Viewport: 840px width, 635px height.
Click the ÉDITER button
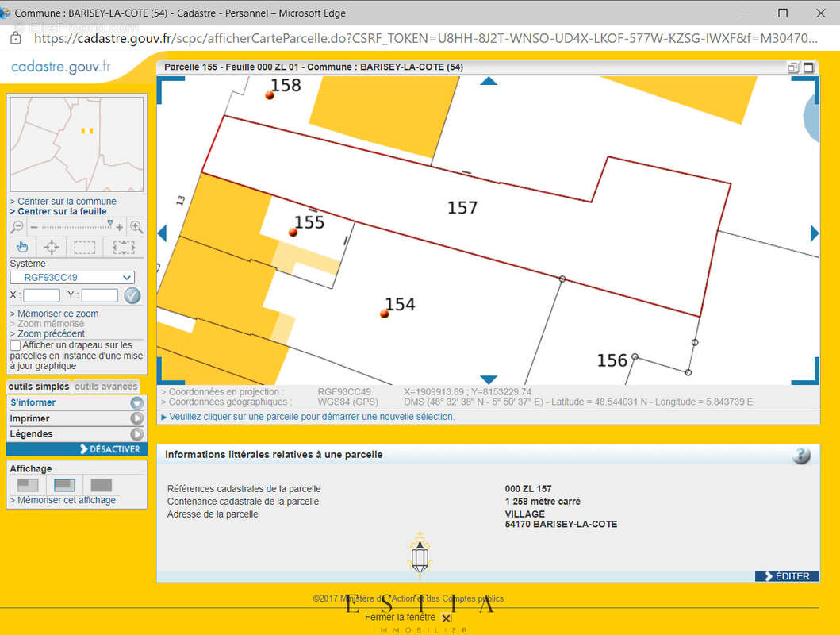(x=786, y=576)
